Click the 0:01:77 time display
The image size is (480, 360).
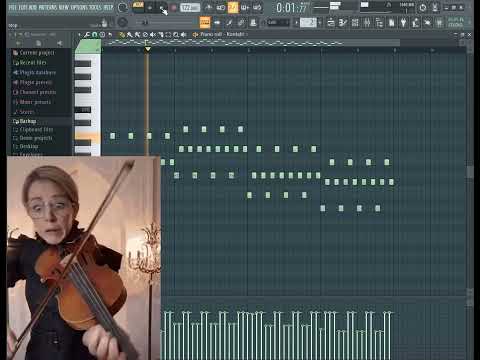(292, 8)
